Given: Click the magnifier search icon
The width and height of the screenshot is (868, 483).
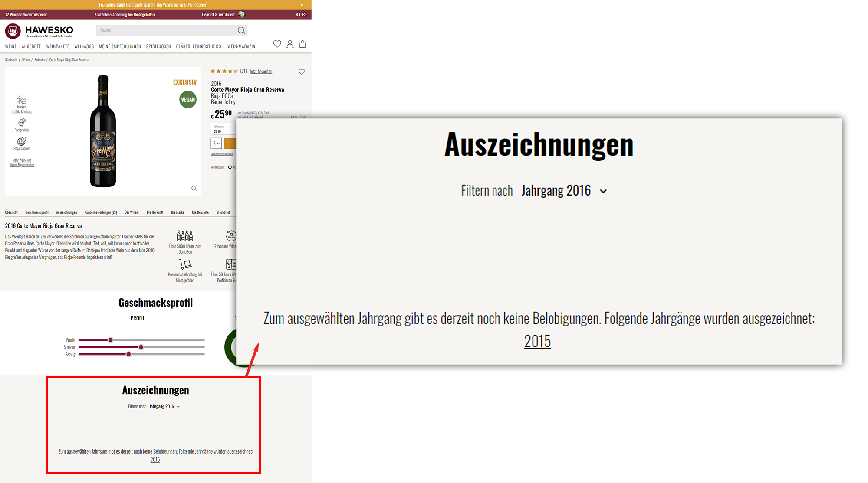Looking at the screenshot, I should pyautogui.click(x=241, y=30).
